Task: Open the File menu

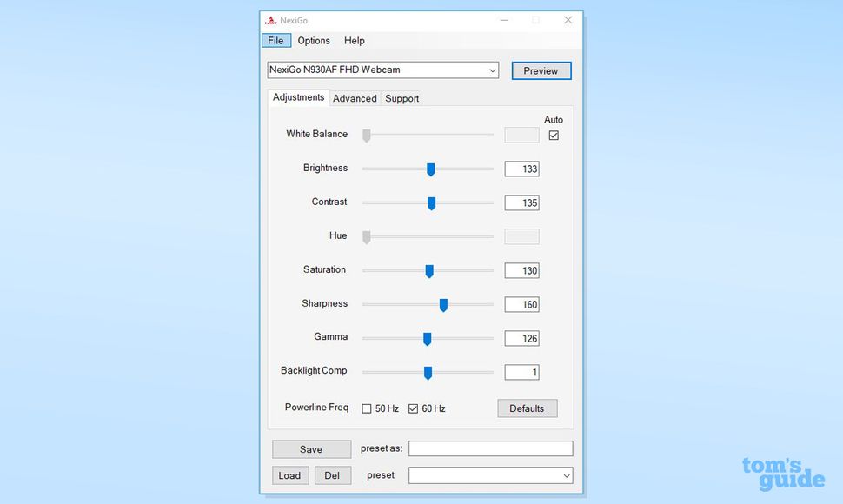Action: [x=275, y=40]
